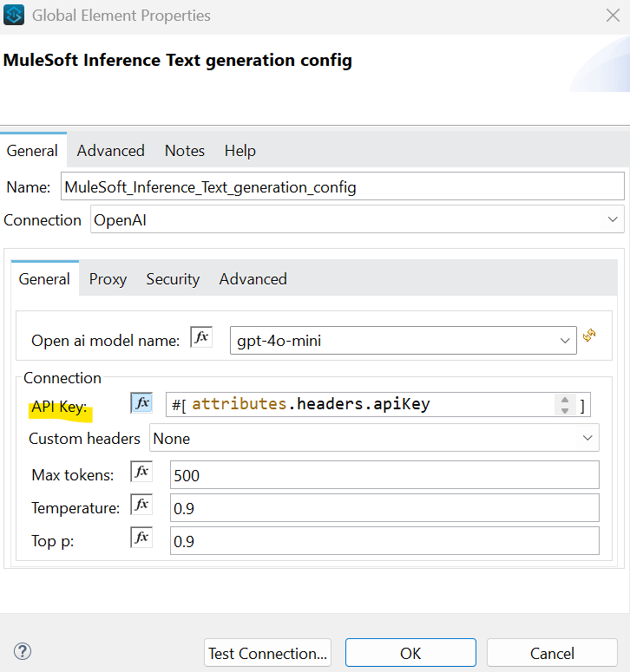Switch to the top-level Advanced tab

pyautogui.click(x=110, y=151)
